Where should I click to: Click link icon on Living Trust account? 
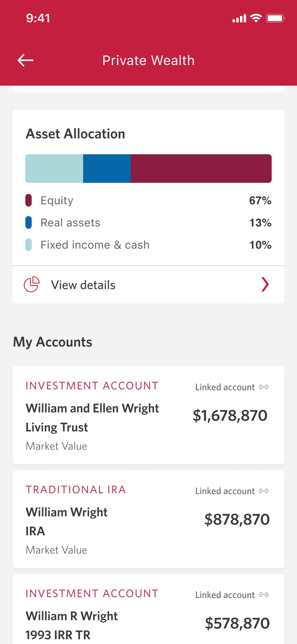[264, 387]
